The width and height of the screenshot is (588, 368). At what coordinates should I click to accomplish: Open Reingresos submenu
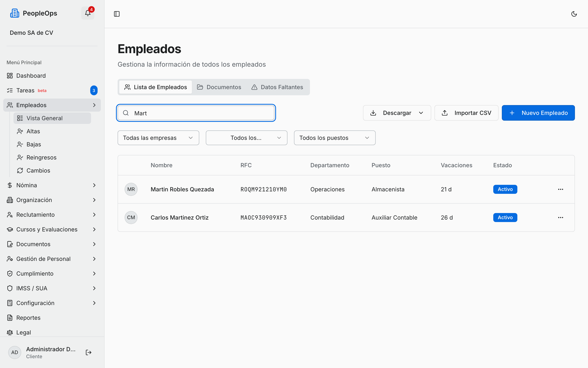52,157
